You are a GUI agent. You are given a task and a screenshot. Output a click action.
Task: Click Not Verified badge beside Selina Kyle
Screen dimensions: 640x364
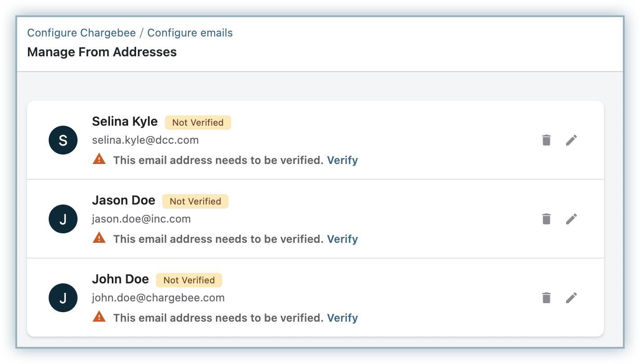(198, 123)
